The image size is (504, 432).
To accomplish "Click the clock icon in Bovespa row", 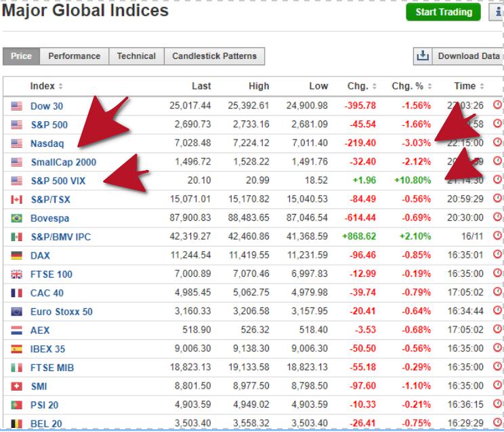I will click(x=498, y=217).
